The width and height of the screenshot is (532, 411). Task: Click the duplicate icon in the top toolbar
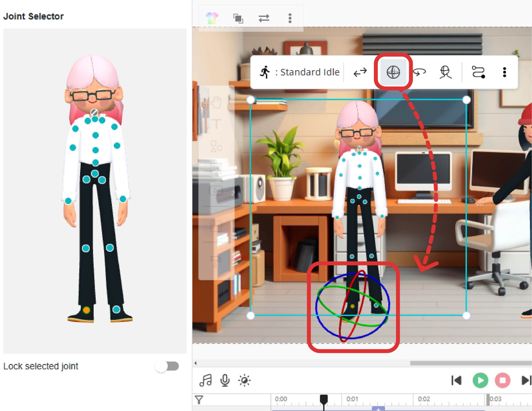click(239, 18)
